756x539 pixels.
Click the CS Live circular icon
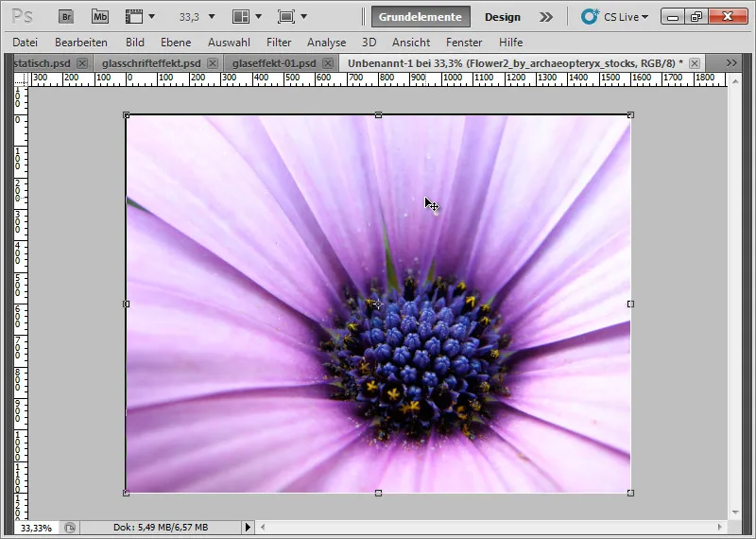tap(589, 17)
